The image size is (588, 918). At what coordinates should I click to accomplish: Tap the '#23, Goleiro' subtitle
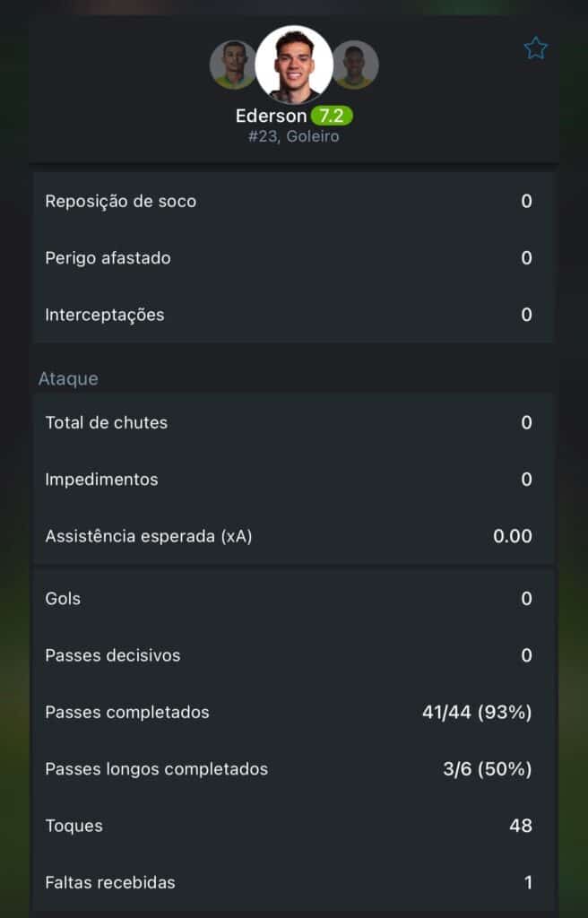pos(294,137)
